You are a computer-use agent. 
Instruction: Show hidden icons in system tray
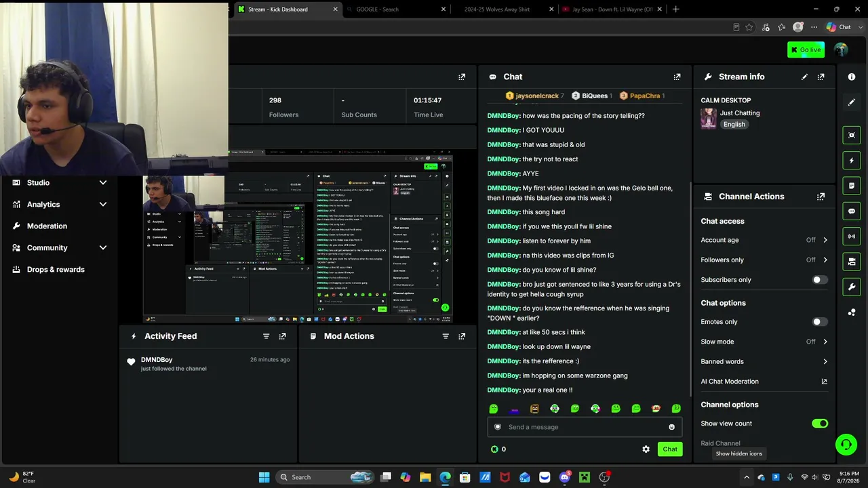pyautogui.click(x=747, y=477)
